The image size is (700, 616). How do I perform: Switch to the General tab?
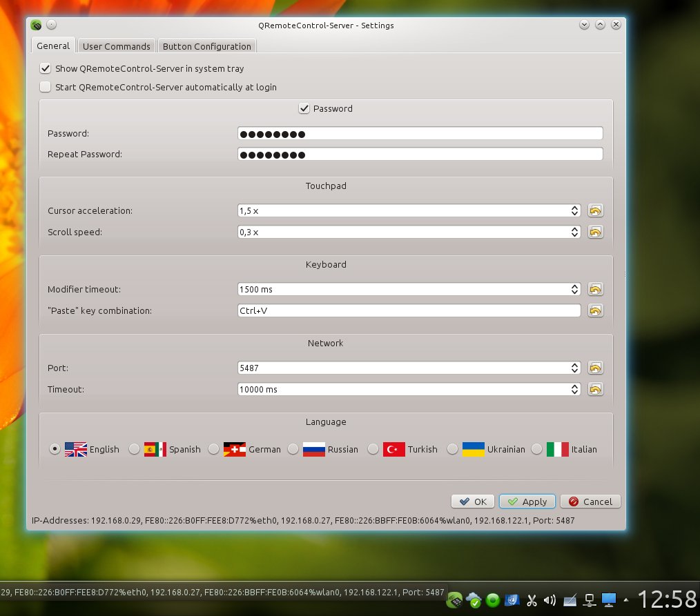53,46
